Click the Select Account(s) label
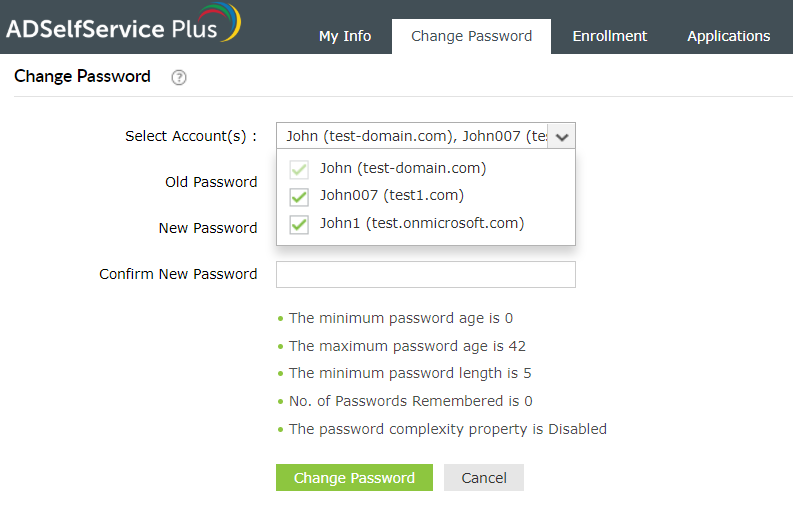 (x=191, y=136)
